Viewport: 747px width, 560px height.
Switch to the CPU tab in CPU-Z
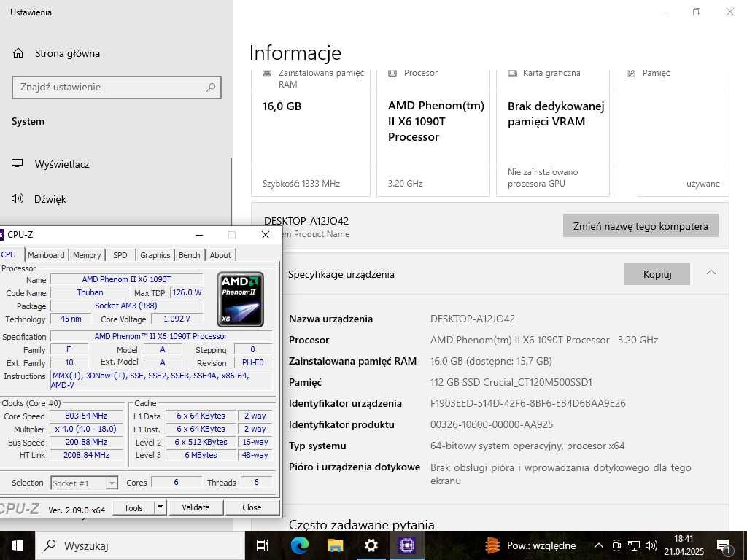[x=9, y=254]
